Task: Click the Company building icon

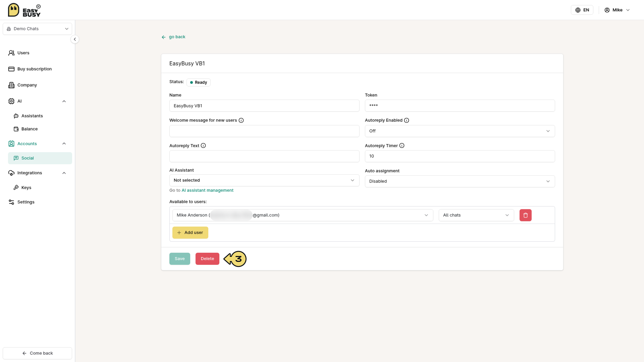Action: click(11, 85)
